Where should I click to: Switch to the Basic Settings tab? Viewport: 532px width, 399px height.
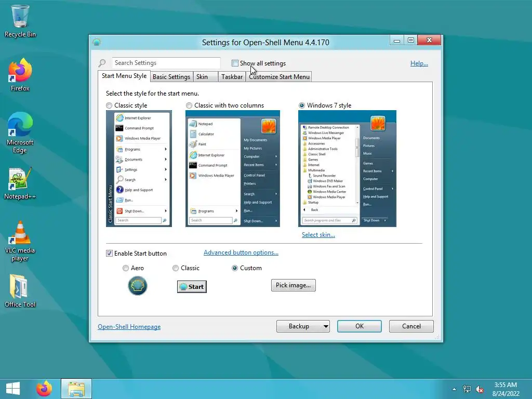(171, 77)
